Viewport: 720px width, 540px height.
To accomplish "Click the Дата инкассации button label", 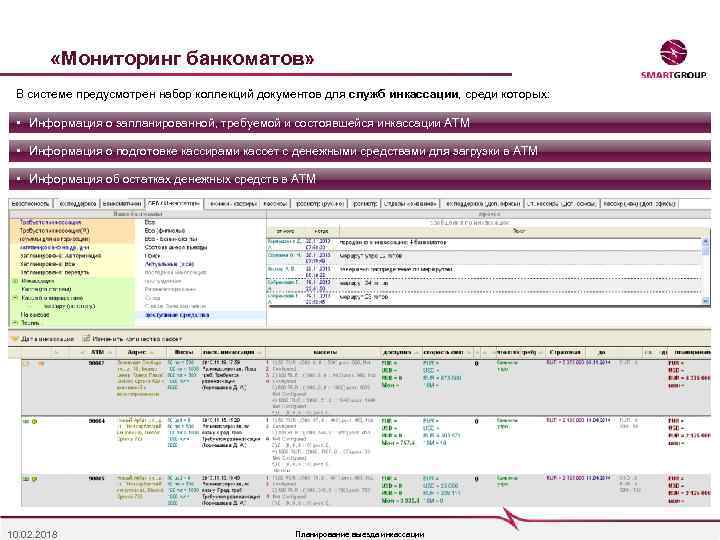I will coord(47,339).
